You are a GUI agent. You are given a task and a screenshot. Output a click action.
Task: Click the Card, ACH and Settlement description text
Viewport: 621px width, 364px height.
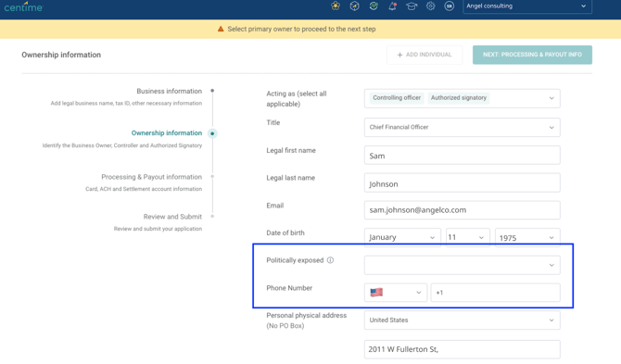tap(144, 189)
